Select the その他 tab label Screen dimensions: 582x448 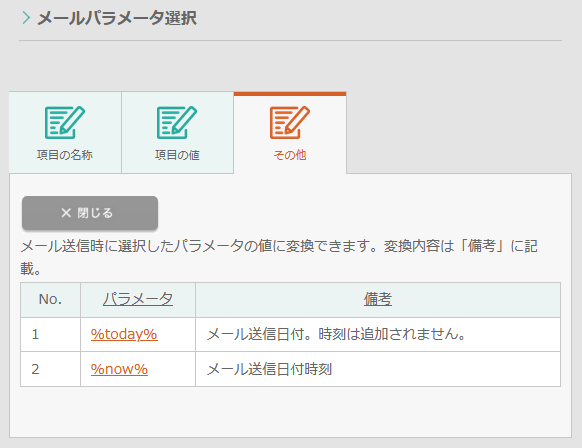[290, 155]
